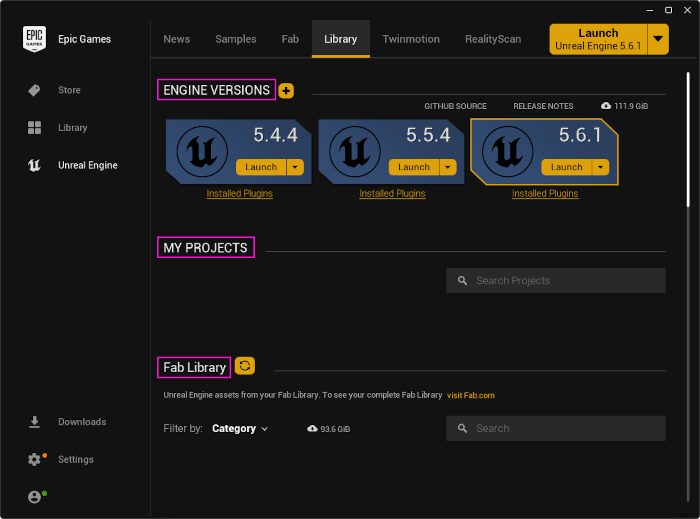The image size is (700, 519).
Task: Switch to the Samples tab
Action: pyautogui.click(x=236, y=39)
